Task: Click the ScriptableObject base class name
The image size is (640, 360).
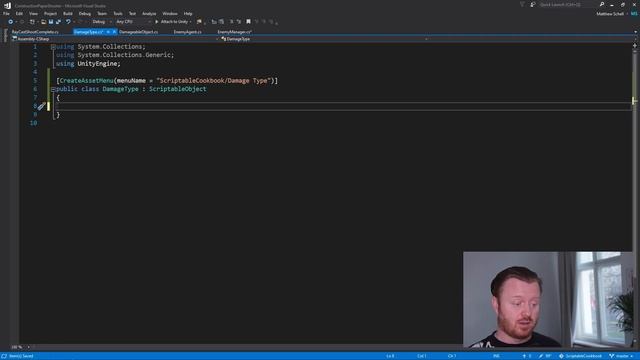Action: coord(178,89)
